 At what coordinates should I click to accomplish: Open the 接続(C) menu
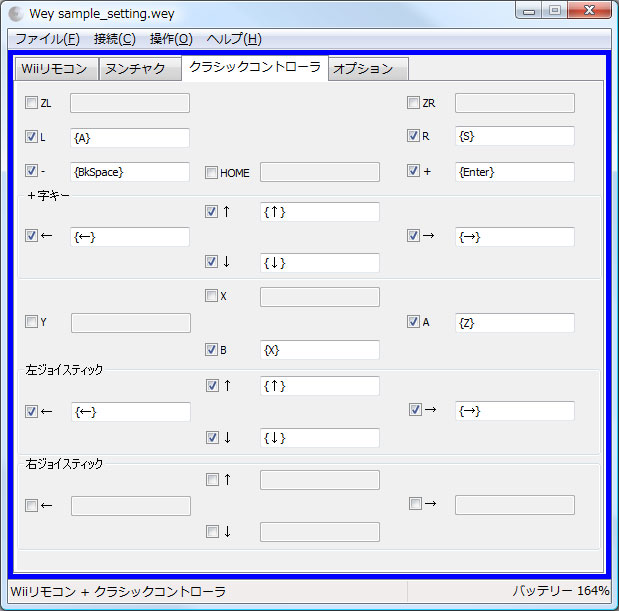tap(114, 39)
